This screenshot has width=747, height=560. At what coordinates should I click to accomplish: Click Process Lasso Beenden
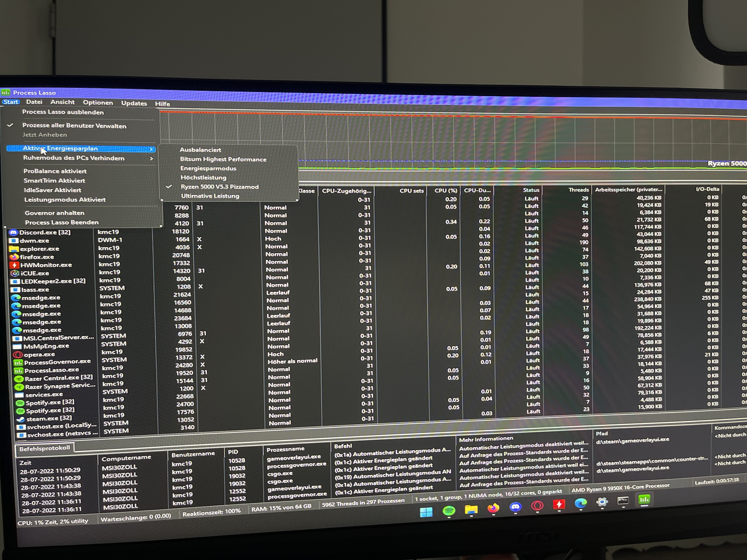tap(62, 222)
